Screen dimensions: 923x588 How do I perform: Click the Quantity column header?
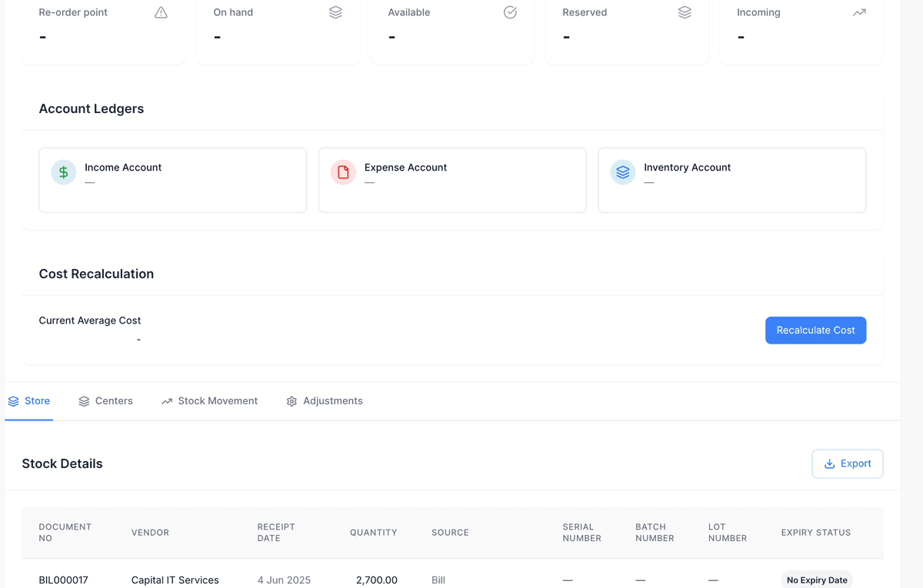click(373, 533)
